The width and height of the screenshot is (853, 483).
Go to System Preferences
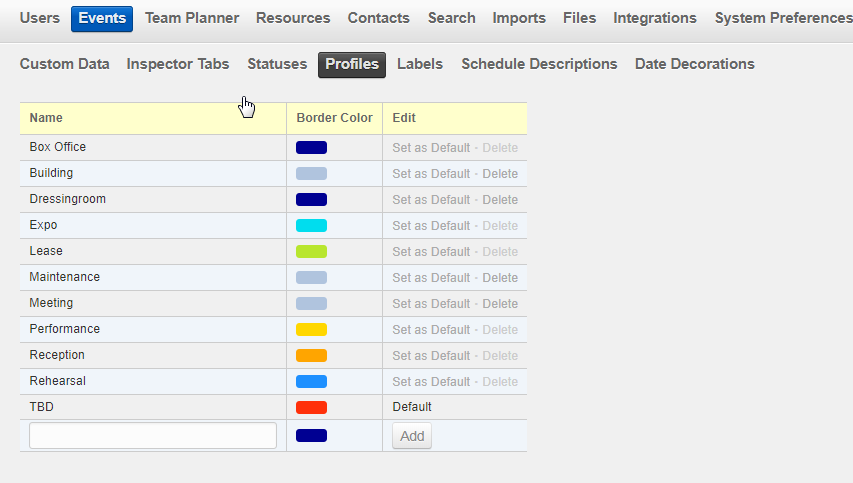783,18
